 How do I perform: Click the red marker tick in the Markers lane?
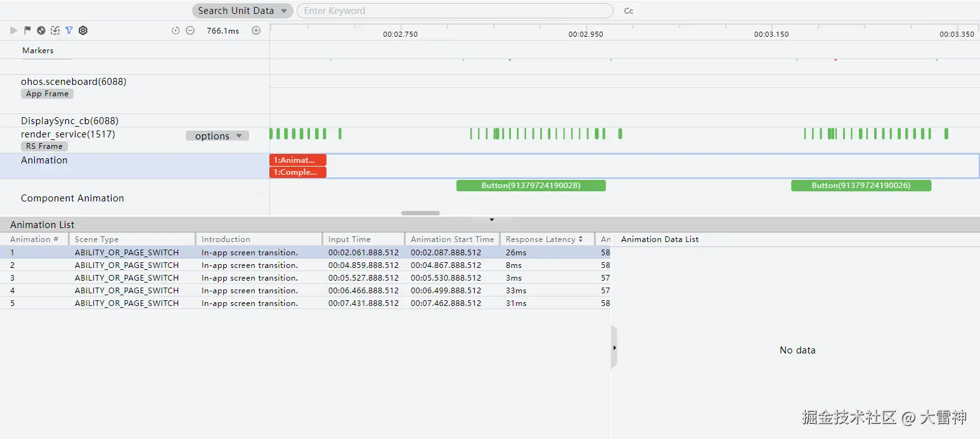coord(835,59)
